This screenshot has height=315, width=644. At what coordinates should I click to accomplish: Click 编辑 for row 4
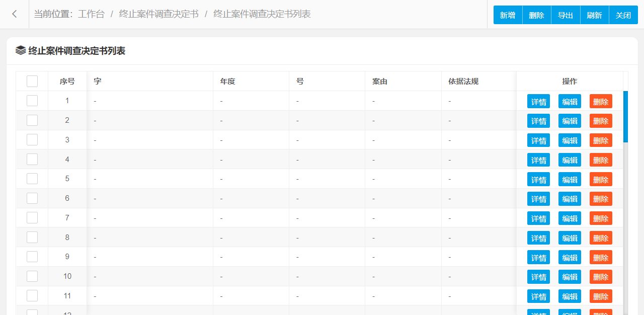[570, 160]
